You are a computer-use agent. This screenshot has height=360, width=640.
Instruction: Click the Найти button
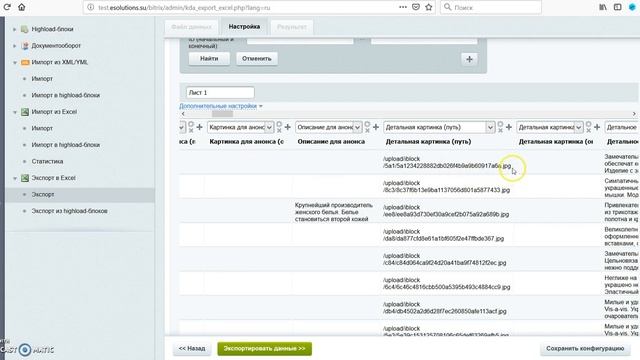coord(209,59)
